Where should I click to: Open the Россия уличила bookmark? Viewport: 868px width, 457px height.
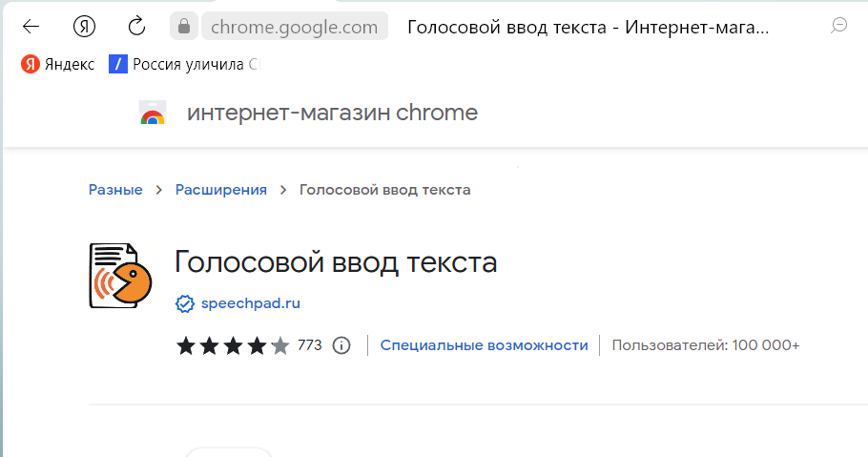[184, 64]
